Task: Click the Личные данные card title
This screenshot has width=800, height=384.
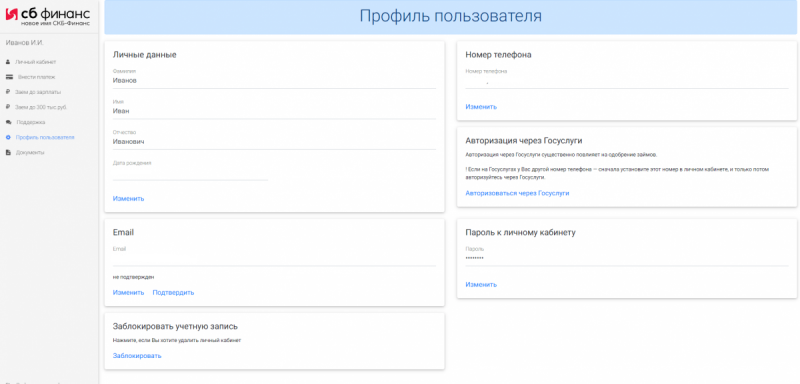Action: pos(144,55)
